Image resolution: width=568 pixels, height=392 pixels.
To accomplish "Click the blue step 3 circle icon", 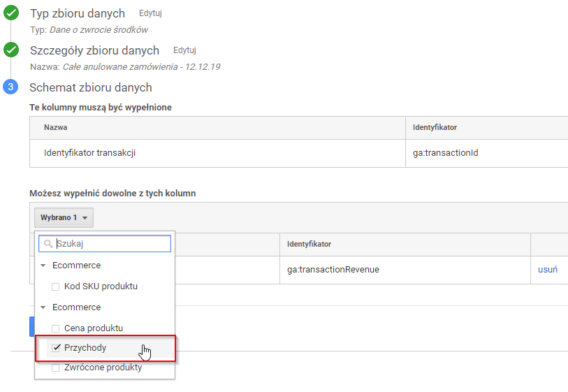I will 10,87.
